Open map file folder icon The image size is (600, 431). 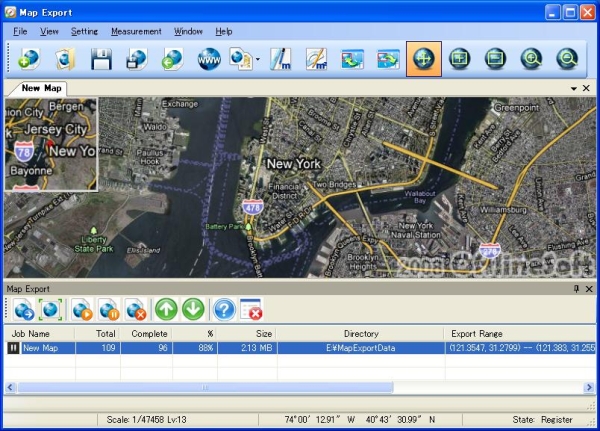click(x=65, y=59)
